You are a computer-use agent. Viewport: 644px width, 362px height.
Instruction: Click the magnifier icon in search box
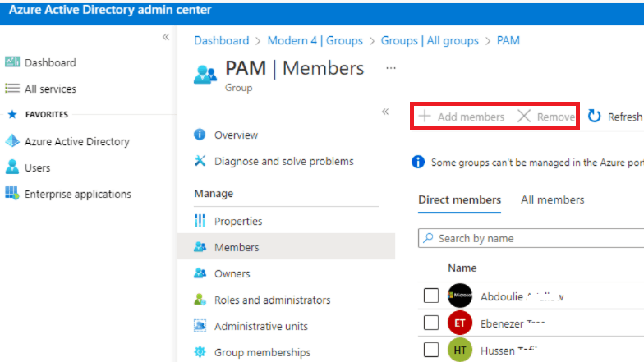tap(428, 238)
